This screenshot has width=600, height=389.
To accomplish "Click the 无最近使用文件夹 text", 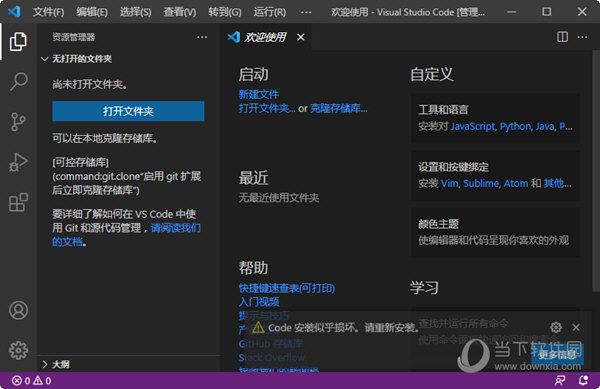I will 279,198.
